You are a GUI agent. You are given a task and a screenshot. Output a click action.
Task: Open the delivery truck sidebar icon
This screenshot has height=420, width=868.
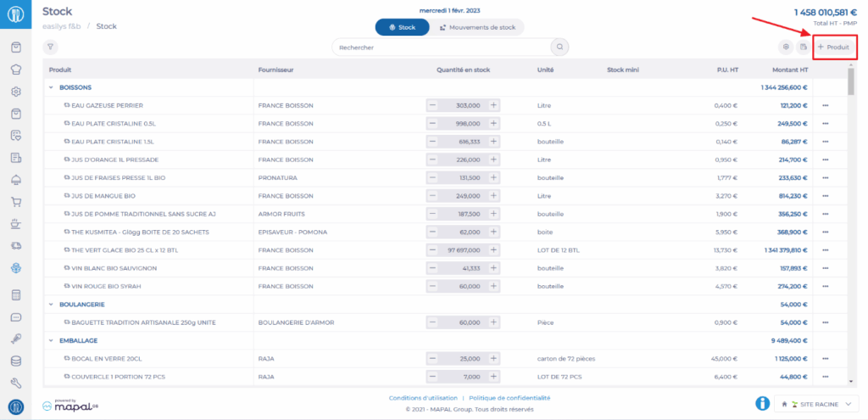coord(15,245)
